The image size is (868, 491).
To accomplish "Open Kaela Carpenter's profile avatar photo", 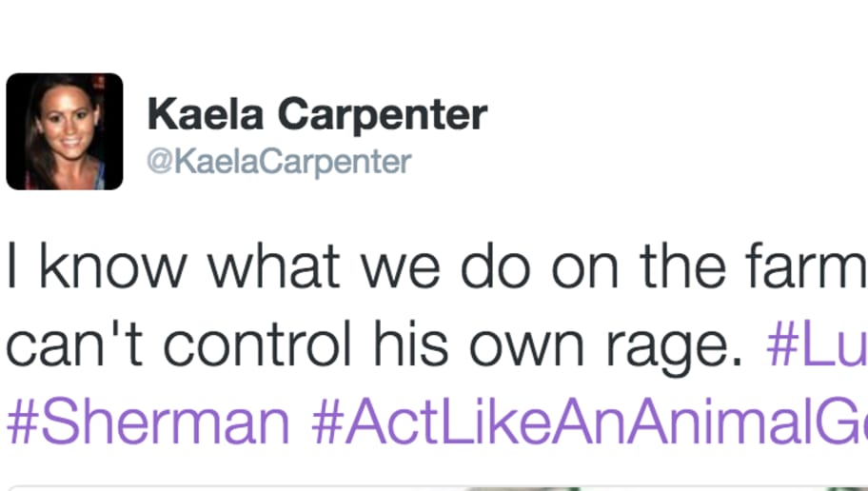I will 65,131.
